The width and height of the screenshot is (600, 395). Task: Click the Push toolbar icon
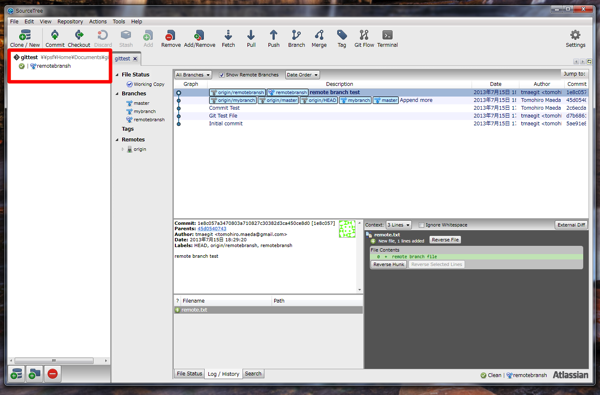(x=274, y=38)
